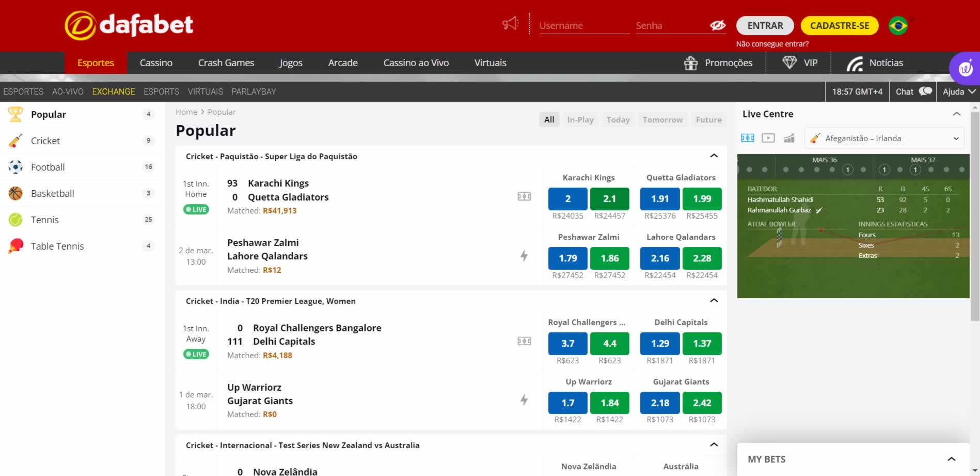Viewport: 980px width, 476px height.
Task: Open the Cassino ao Vivo tab
Action: point(416,63)
